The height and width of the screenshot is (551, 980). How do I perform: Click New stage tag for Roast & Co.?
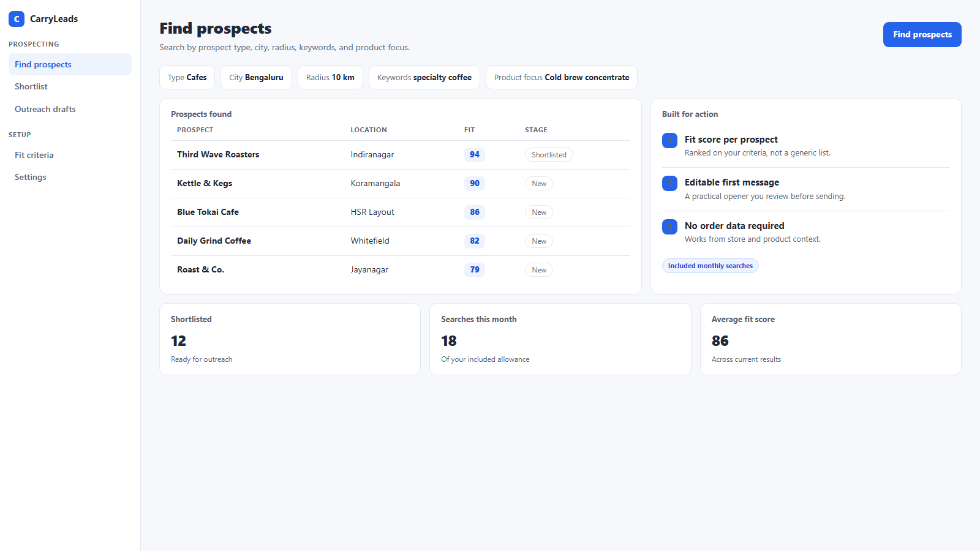(x=539, y=270)
